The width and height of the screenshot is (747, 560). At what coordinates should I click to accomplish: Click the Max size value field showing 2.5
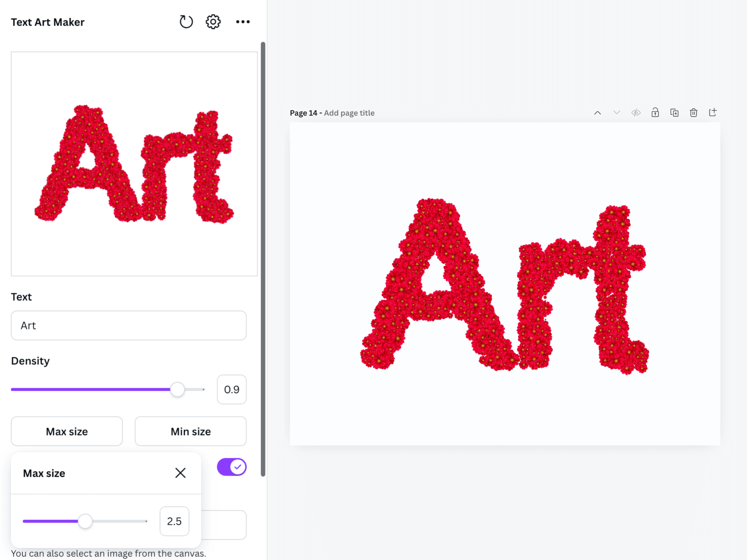[174, 521]
